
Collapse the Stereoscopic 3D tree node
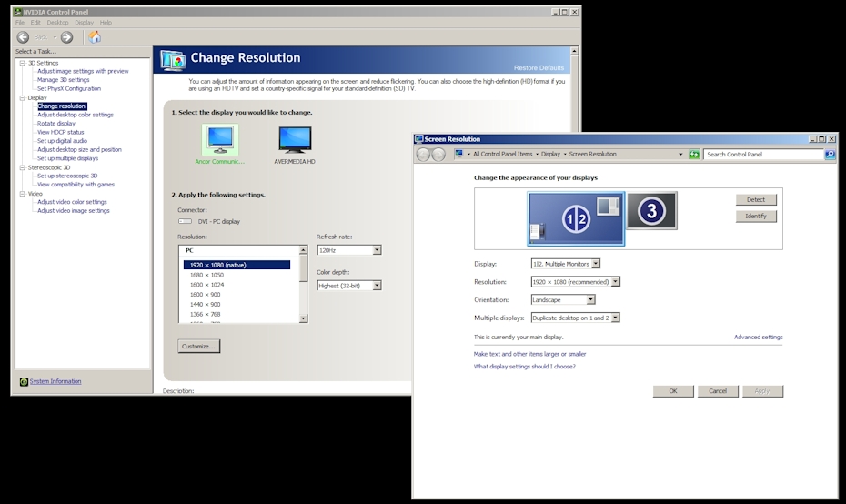[21, 167]
